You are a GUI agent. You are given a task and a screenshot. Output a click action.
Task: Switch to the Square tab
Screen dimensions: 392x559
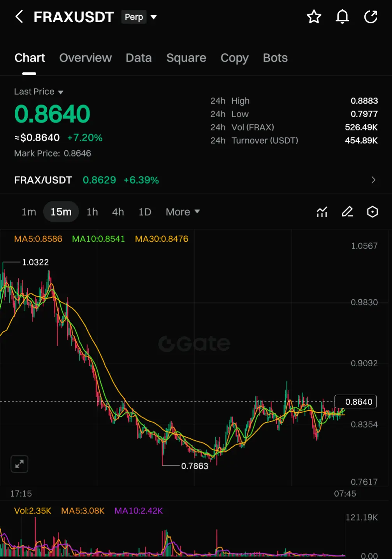[186, 58]
